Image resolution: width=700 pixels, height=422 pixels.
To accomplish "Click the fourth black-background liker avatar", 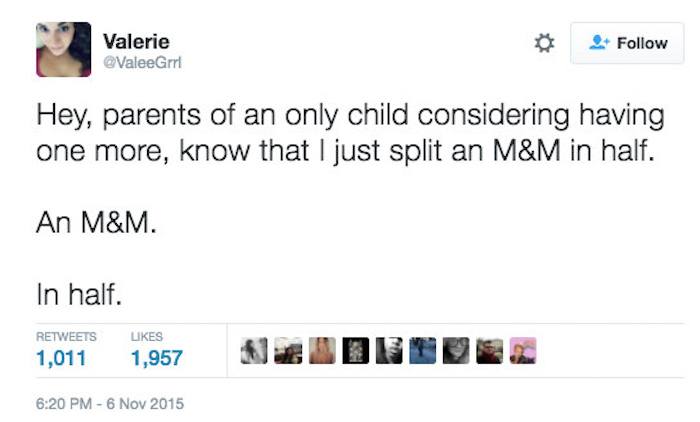I will pyautogui.click(x=355, y=350).
